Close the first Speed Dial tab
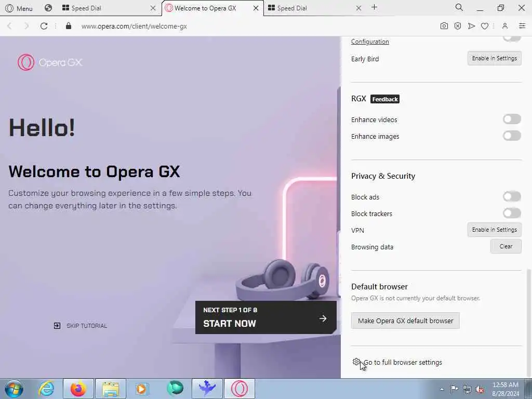 (x=153, y=8)
